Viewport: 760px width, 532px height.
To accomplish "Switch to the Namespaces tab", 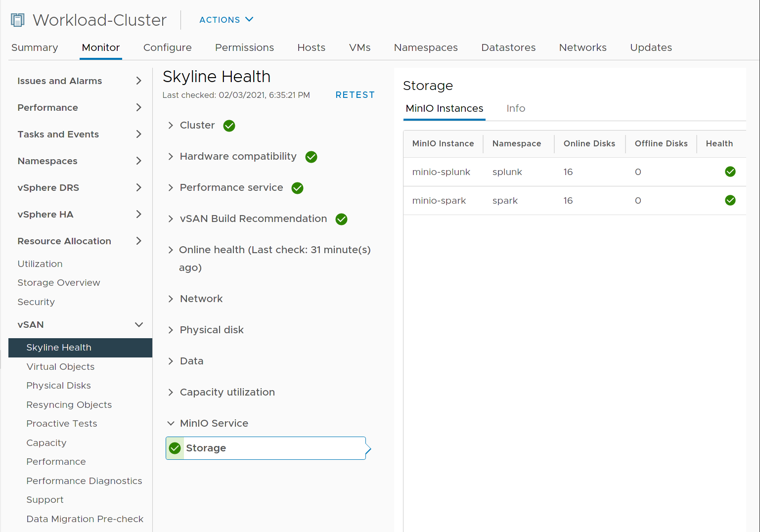I will 425,47.
